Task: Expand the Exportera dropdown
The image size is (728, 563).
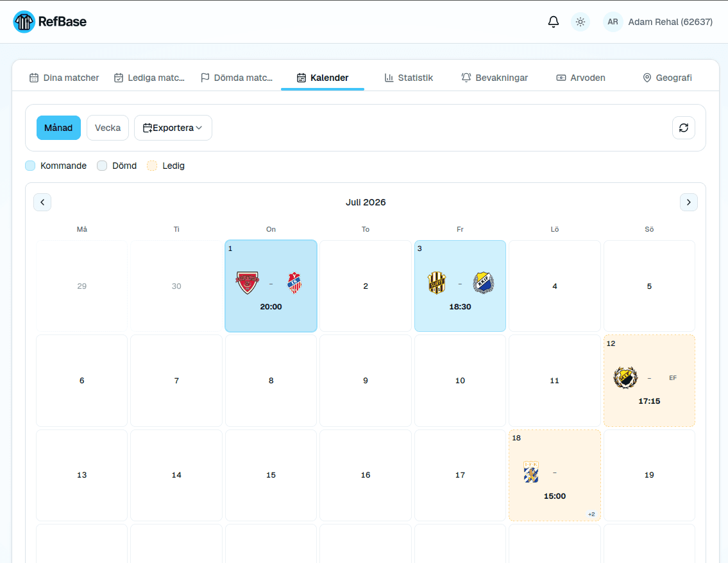Action: [x=173, y=128]
